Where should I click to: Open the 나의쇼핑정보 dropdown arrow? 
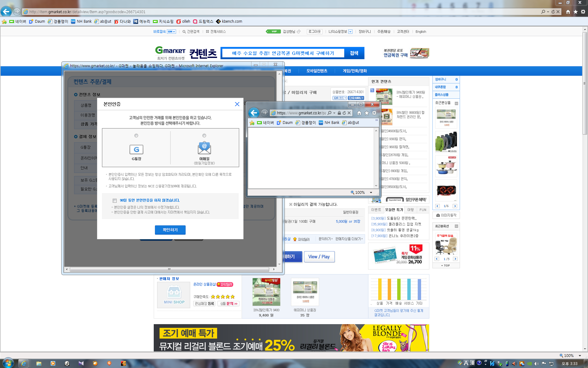click(350, 32)
